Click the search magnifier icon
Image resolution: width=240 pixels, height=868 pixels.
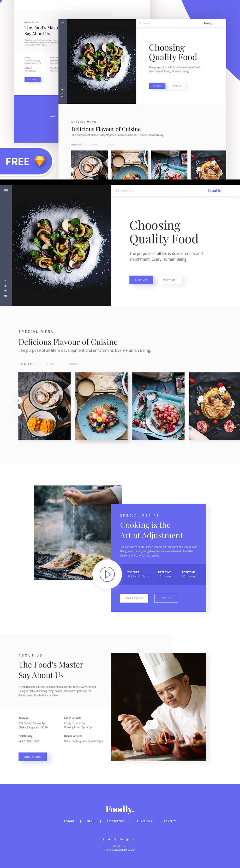click(x=117, y=190)
